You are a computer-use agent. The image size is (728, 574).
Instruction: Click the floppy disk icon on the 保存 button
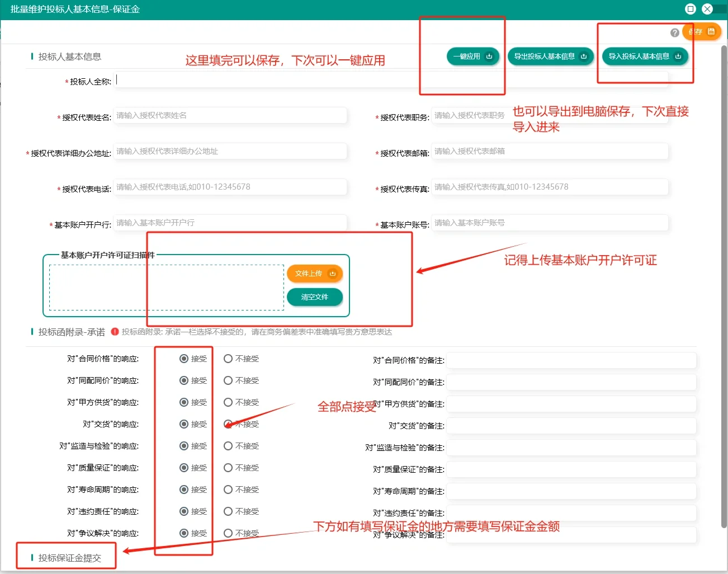(710, 32)
